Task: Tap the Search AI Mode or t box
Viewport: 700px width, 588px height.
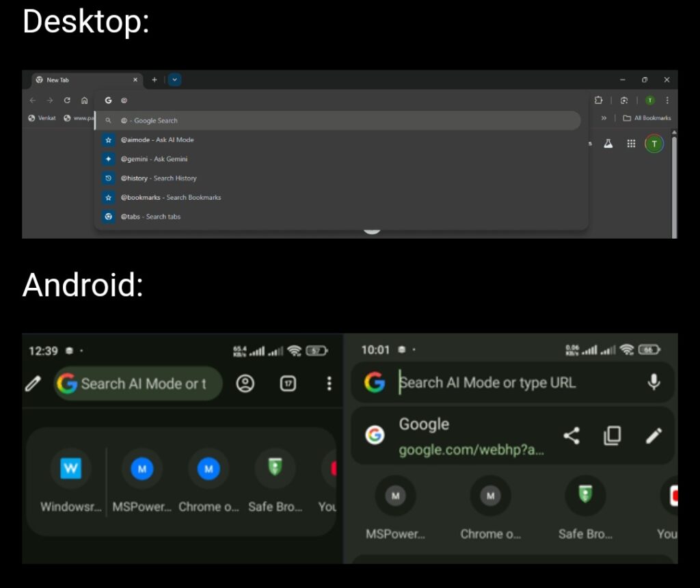Action: [x=138, y=384]
